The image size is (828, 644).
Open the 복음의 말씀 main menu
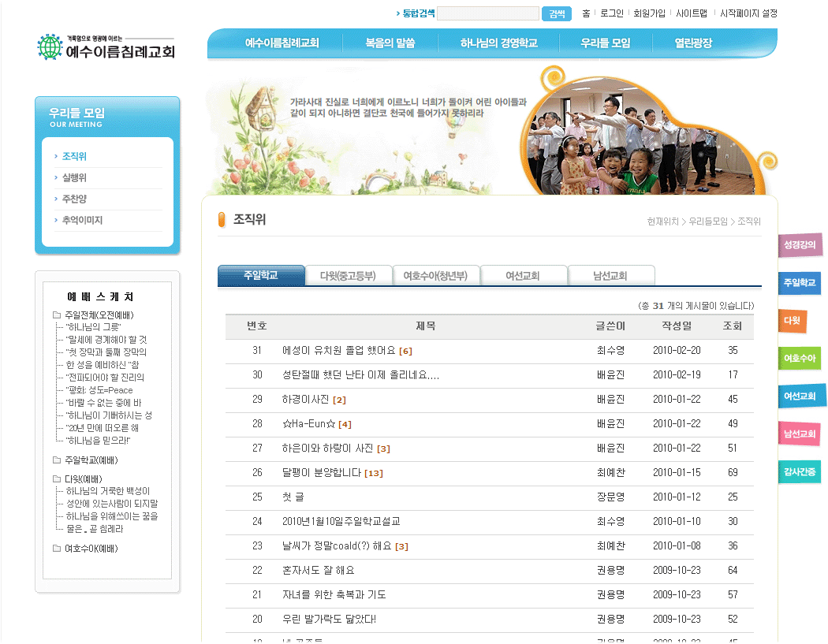click(390, 43)
